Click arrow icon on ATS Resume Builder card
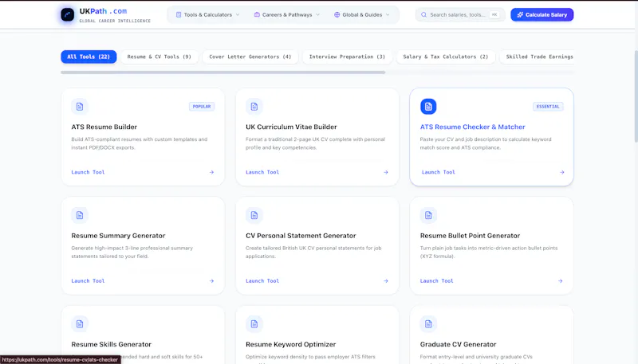The width and height of the screenshot is (638, 364). click(211, 172)
